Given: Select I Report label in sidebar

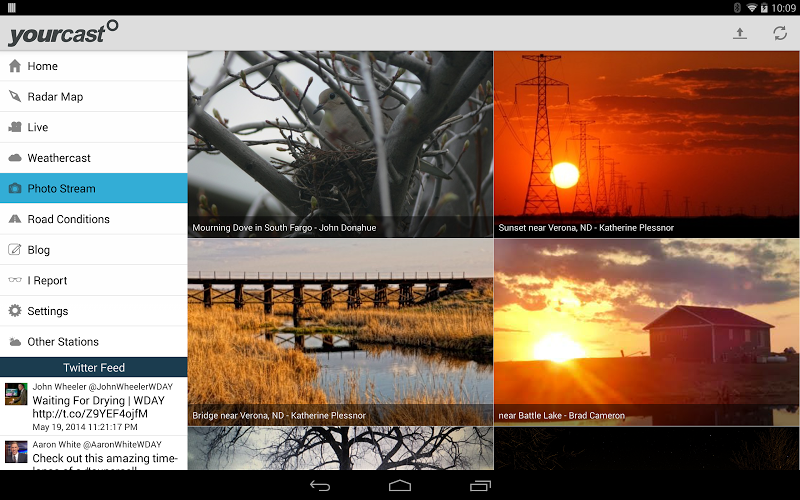Looking at the screenshot, I should click(47, 281).
